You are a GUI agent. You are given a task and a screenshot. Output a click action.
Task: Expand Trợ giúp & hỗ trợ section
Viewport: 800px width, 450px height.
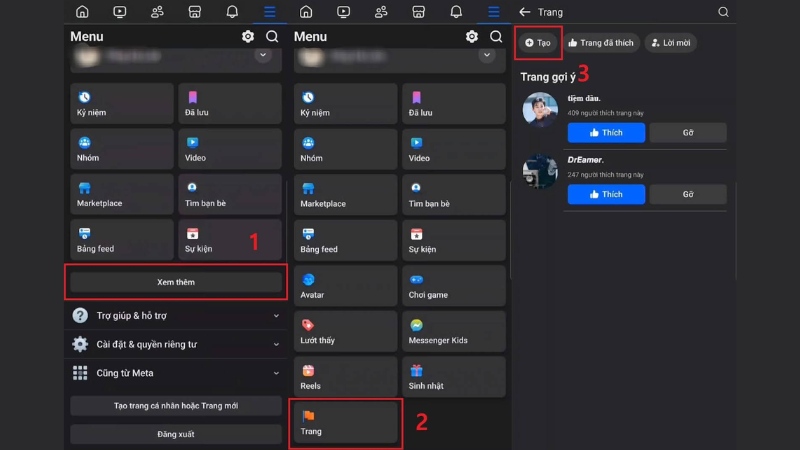pos(176,316)
